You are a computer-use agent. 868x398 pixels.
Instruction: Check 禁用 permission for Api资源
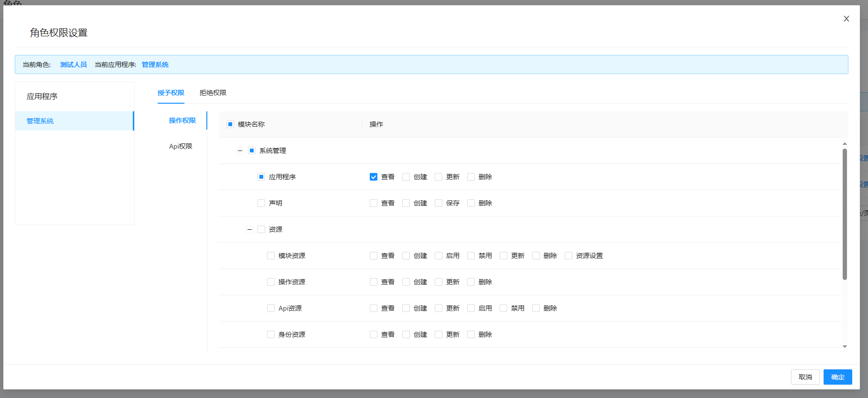point(504,308)
